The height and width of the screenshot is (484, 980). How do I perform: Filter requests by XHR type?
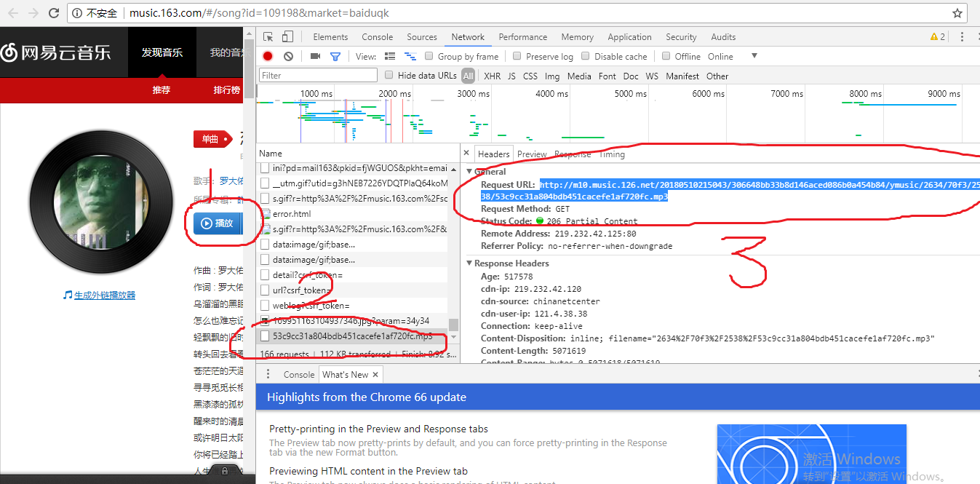coord(492,76)
